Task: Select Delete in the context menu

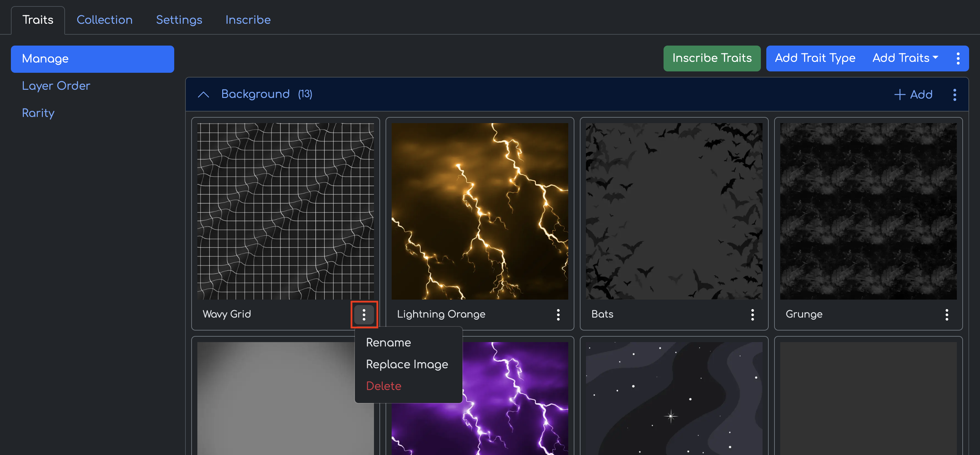Action: click(x=383, y=385)
